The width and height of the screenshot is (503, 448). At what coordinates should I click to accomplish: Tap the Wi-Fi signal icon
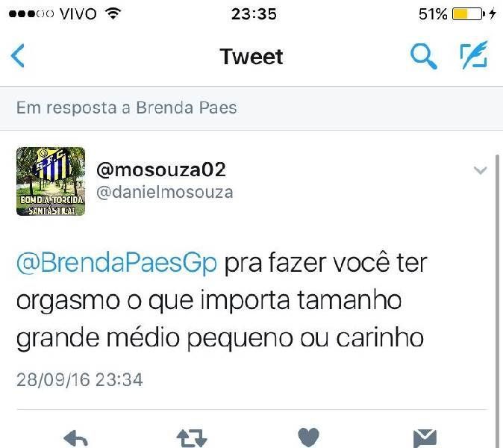[x=113, y=13]
